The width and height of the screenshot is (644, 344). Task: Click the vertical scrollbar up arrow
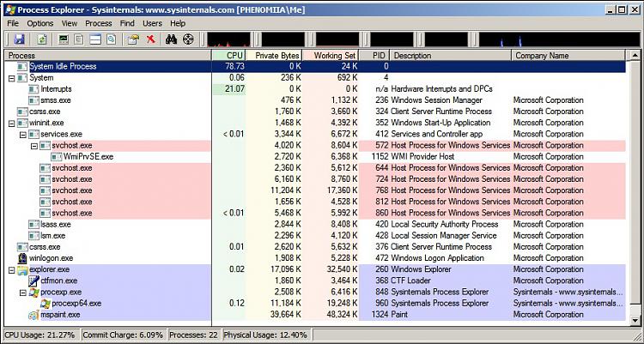pyautogui.click(x=635, y=56)
